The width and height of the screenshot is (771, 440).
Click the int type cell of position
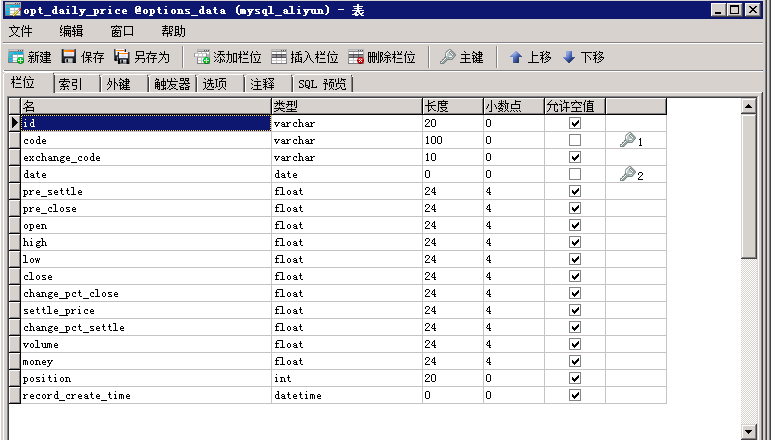[347, 379]
